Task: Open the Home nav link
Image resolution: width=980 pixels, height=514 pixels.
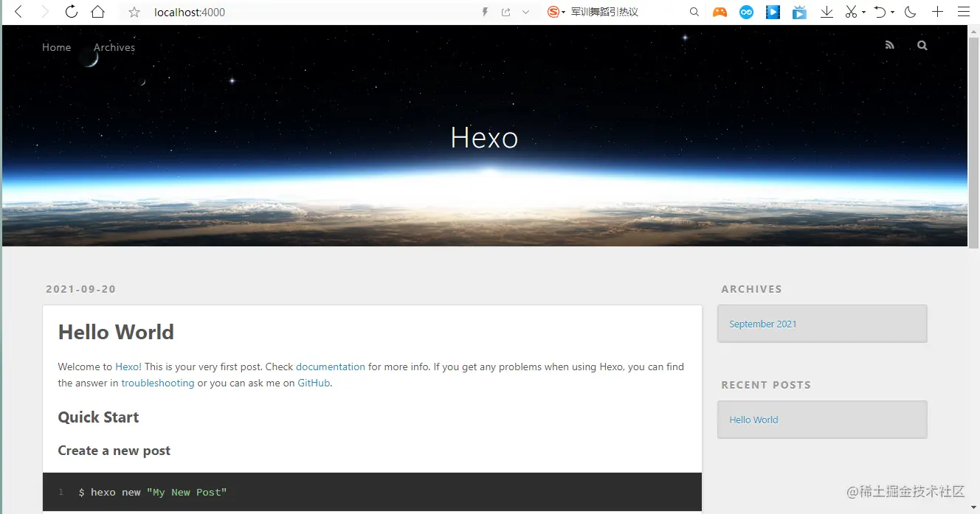Action: coord(57,47)
